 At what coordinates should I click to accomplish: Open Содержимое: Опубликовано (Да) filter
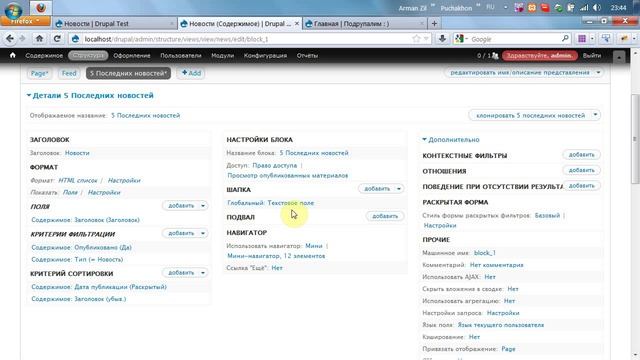click(81, 247)
